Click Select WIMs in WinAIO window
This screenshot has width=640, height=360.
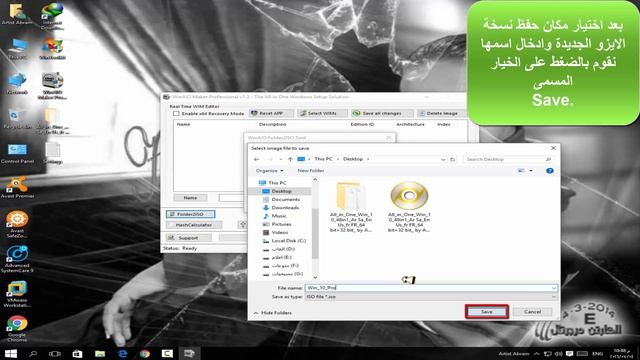(x=322, y=113)
